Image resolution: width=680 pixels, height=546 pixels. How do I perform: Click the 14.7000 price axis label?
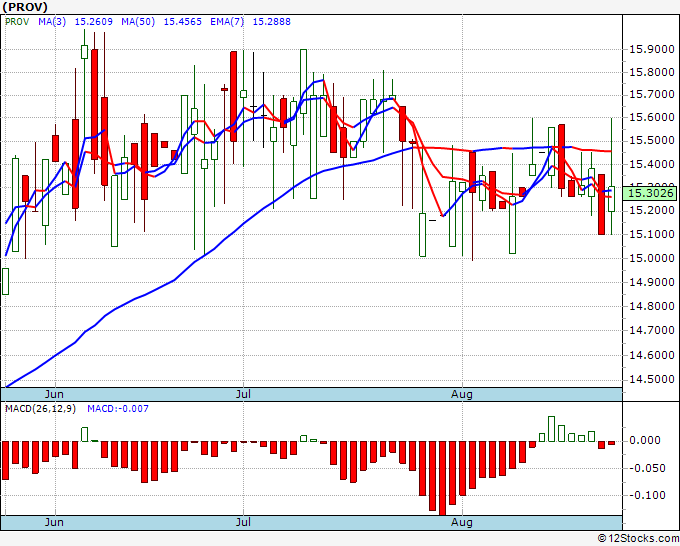point(652,330)
